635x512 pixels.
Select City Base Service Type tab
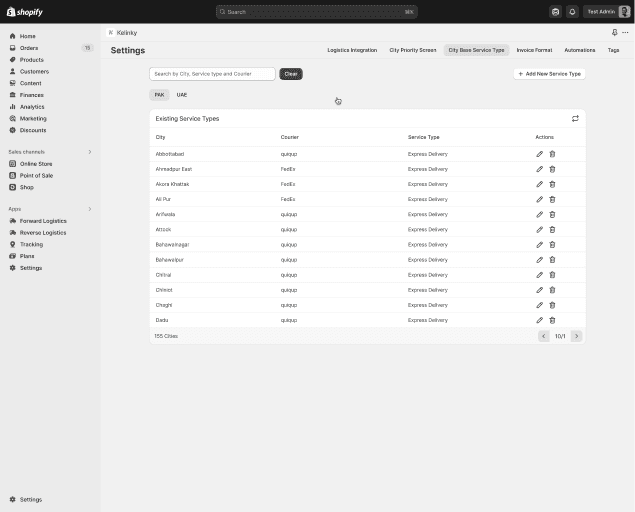(476, 50)
